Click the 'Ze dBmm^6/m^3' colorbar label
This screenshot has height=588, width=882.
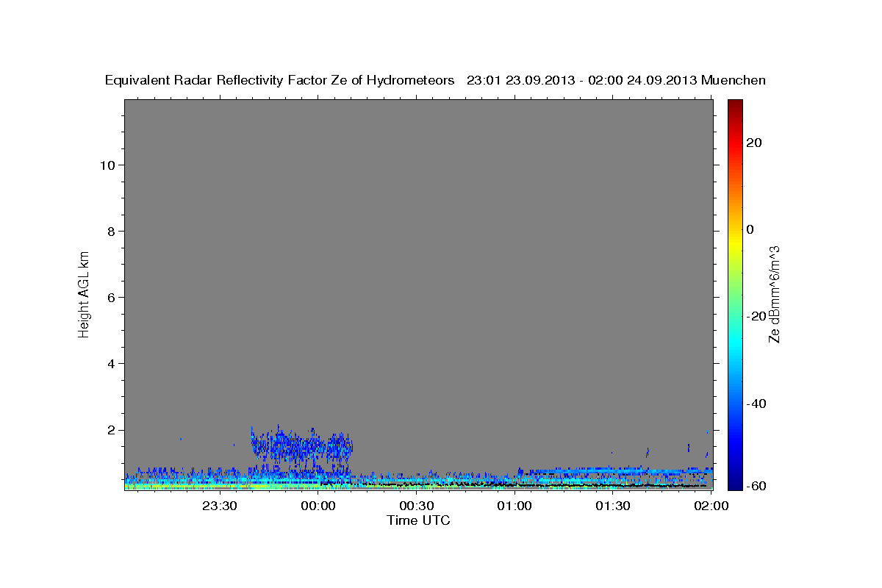coord(774,294)
